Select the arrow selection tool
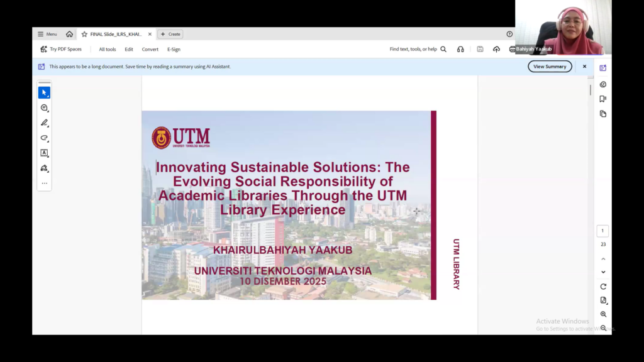 click(x=44, y=93)
